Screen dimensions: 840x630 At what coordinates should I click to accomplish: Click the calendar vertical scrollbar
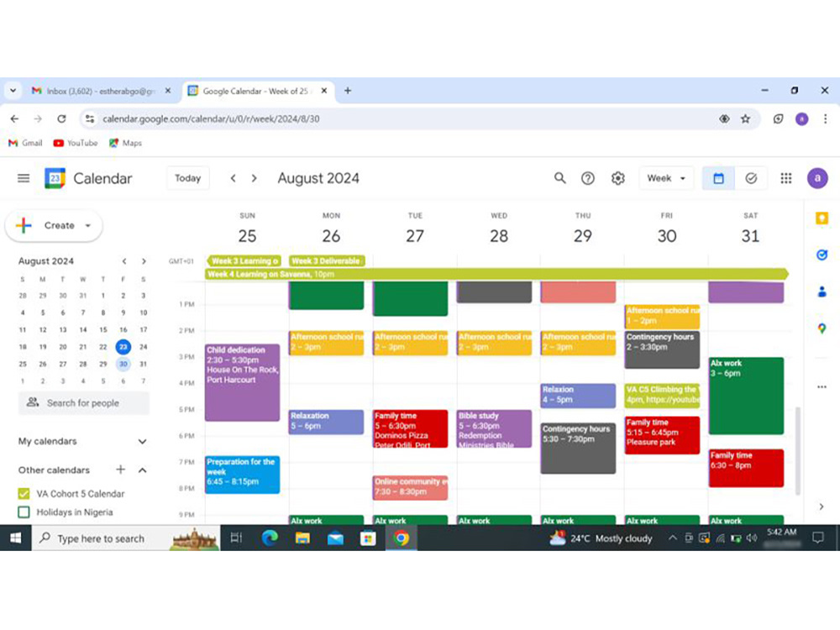[x=798, y=450]
